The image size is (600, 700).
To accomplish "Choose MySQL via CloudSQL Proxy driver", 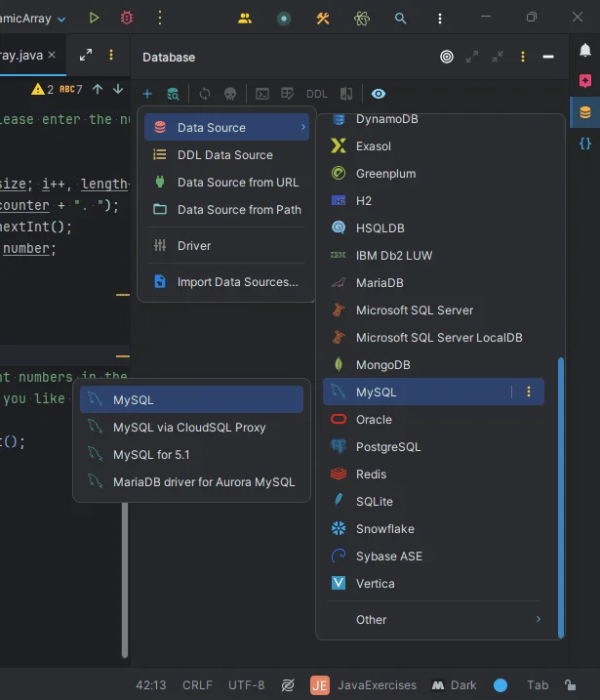I will 191,428.
